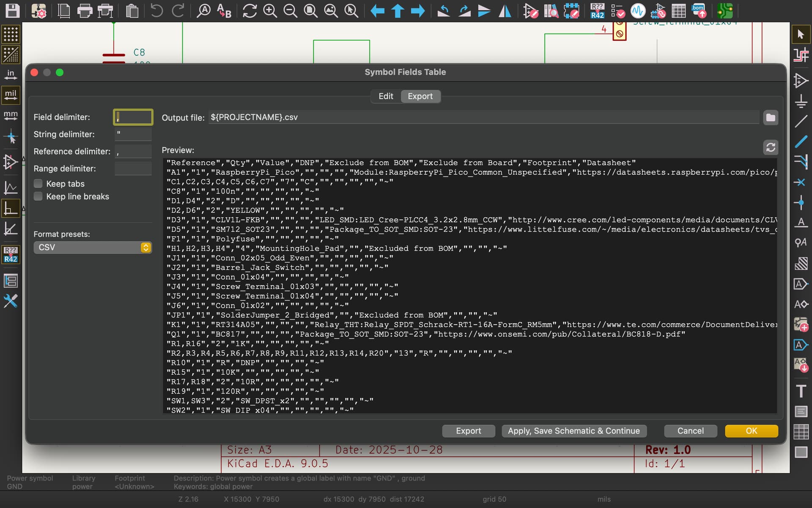
Task: Toggle the mil units button
Action: [11, 94]
